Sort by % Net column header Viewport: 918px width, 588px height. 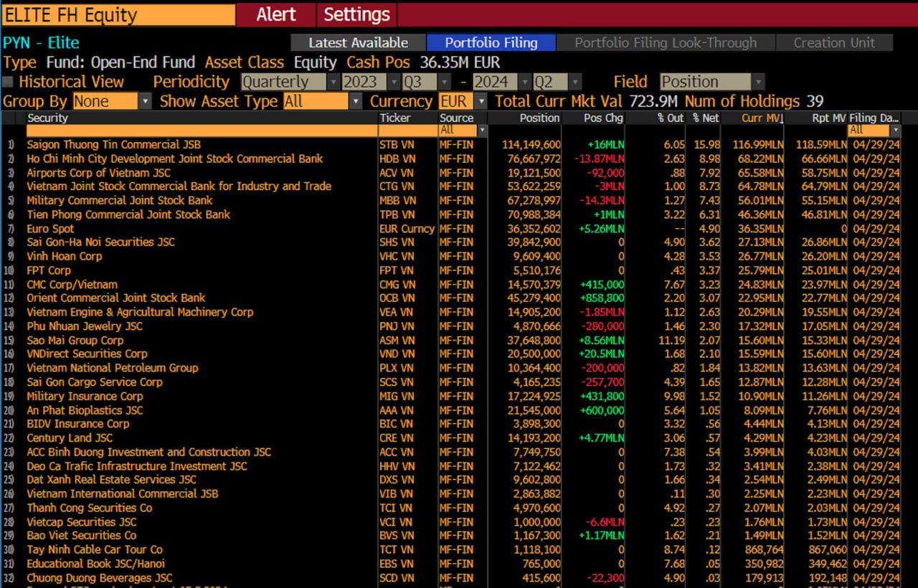[706, 118]
